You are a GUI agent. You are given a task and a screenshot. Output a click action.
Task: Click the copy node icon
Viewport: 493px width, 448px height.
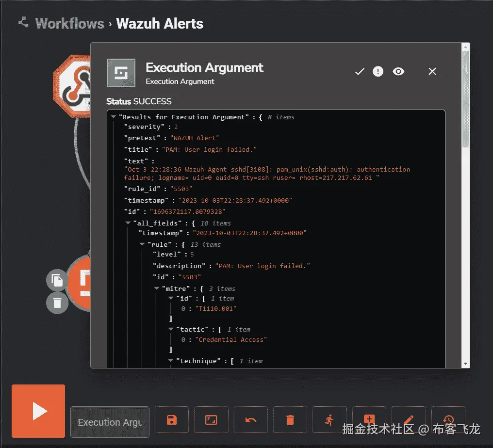pyautogui.click(x=57, y=280)
